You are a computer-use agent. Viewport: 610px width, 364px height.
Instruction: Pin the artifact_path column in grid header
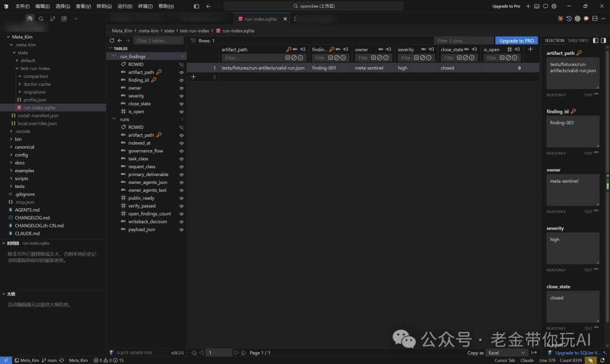tap(303, 50)
